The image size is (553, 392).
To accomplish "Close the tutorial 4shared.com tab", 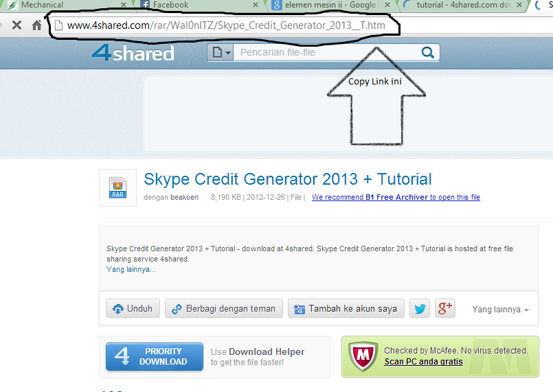I will [519, 5].
